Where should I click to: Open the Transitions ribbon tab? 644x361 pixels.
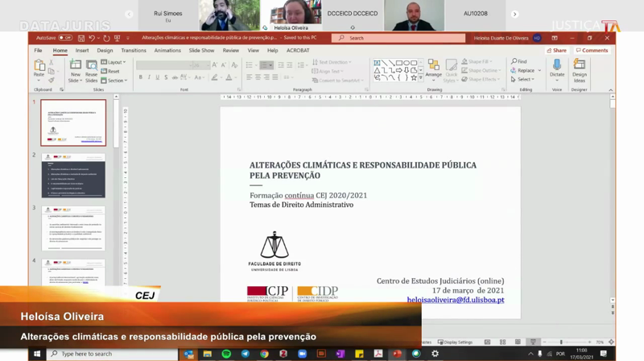(134, 51)
